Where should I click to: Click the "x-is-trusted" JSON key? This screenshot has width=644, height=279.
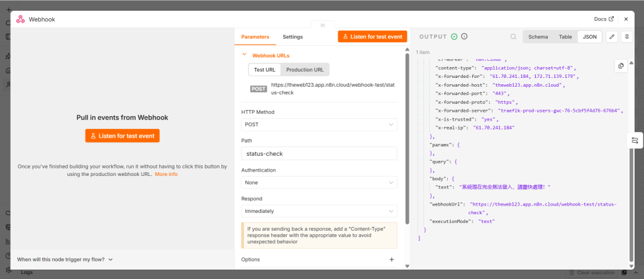click(455, 119)
